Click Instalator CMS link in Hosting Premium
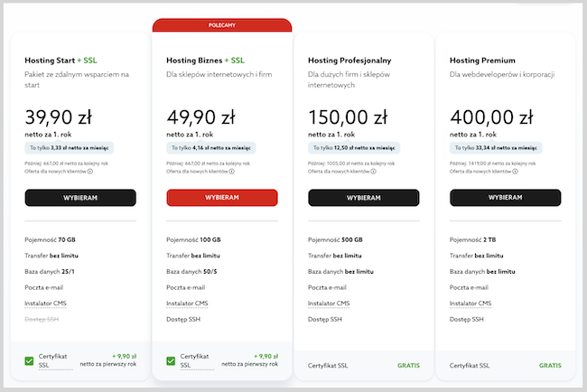The width and height of the screenshot is (587, 392). tap(471, 303)
